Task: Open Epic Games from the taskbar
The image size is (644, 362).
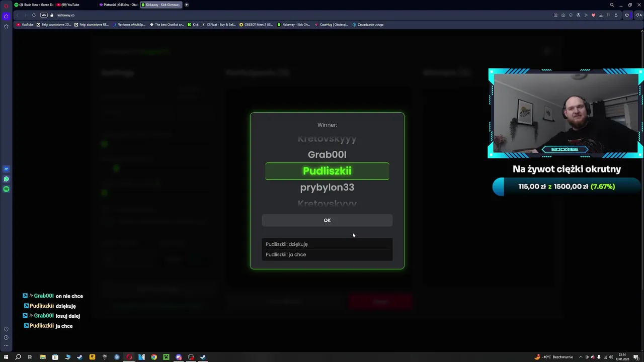Action: (x=105, y=357)
